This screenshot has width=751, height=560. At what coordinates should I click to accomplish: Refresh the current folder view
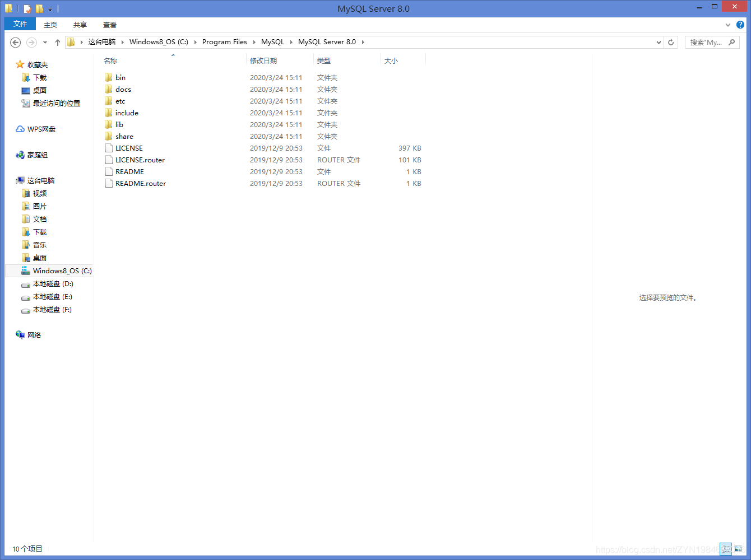[x=671, y=42]
